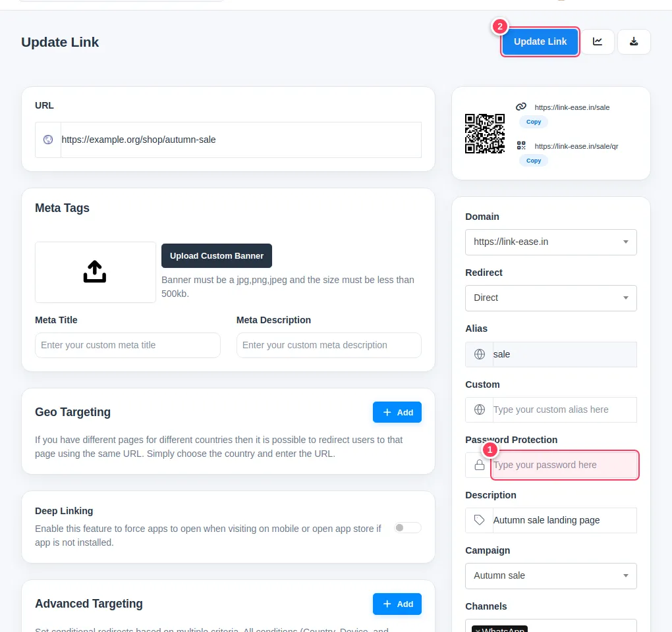Open the Domain dropdown
This screenshot has height=632, width=672.
[551, 242]
